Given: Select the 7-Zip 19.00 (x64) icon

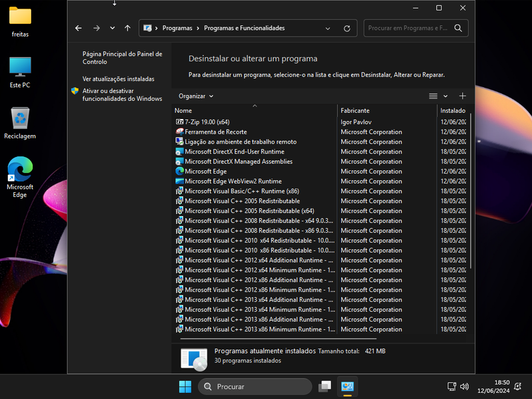Looking at the screenshot, I should tap(180, 122).
